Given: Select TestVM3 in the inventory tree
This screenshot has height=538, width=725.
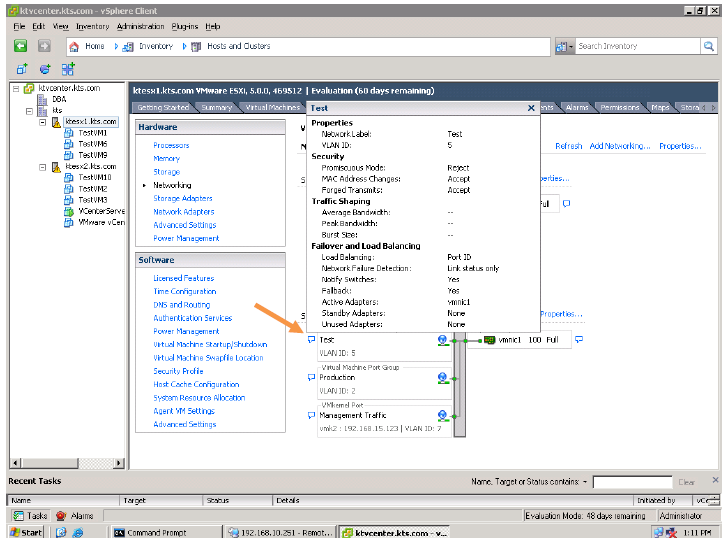Looking at the screenshot, I should [x=92, y=200].
